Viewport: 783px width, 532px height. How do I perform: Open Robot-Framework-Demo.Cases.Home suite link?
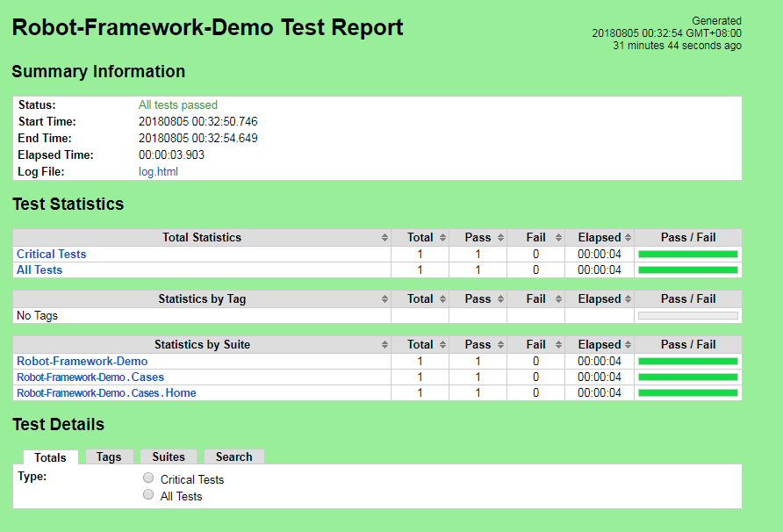(x=106, y=393)
